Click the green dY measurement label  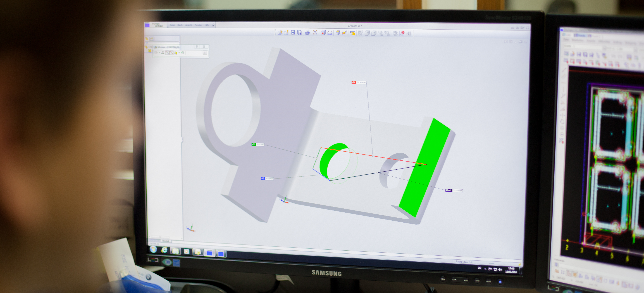coord(258,145)
